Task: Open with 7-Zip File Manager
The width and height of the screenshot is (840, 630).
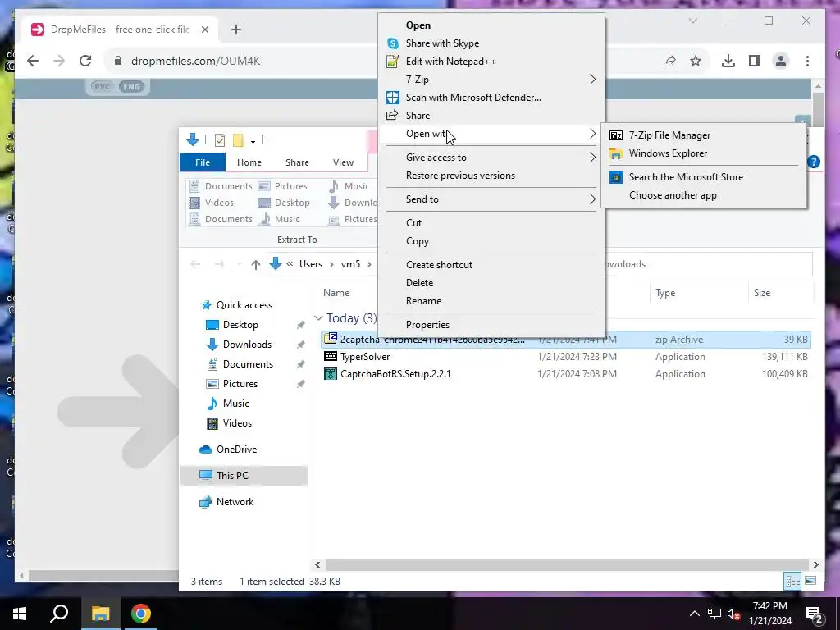Action: (x=669, y=135)
